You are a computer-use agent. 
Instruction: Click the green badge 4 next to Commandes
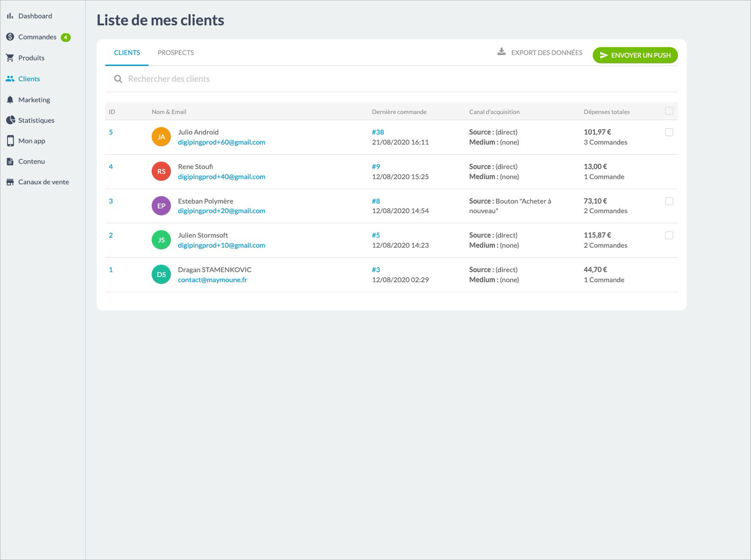(66, 38)
